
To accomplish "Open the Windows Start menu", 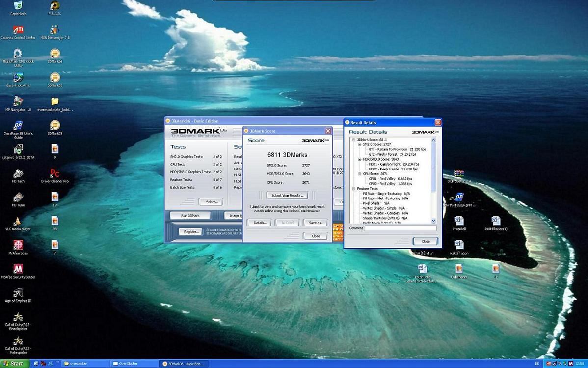I will [x=14, y=364].
